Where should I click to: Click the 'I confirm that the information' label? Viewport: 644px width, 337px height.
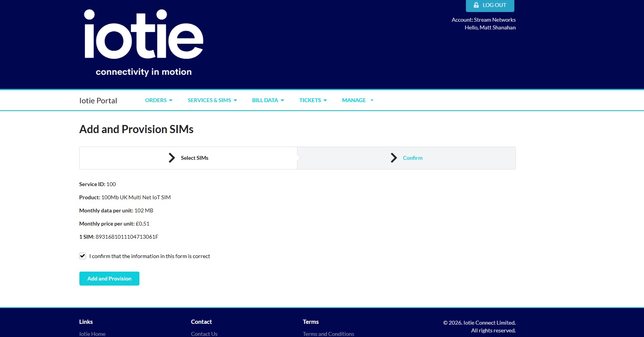coord(149,256)
